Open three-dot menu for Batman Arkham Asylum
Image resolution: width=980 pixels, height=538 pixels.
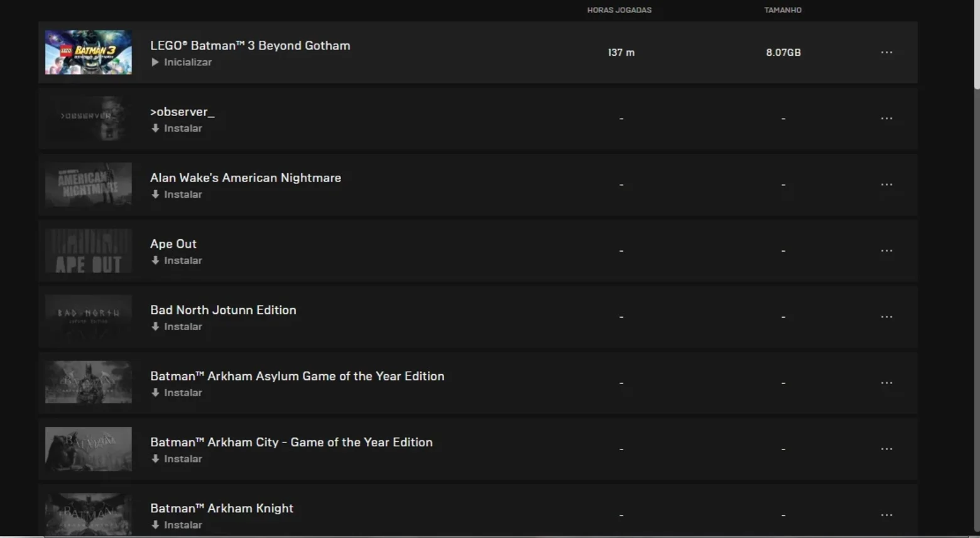[x=886, y=383]
